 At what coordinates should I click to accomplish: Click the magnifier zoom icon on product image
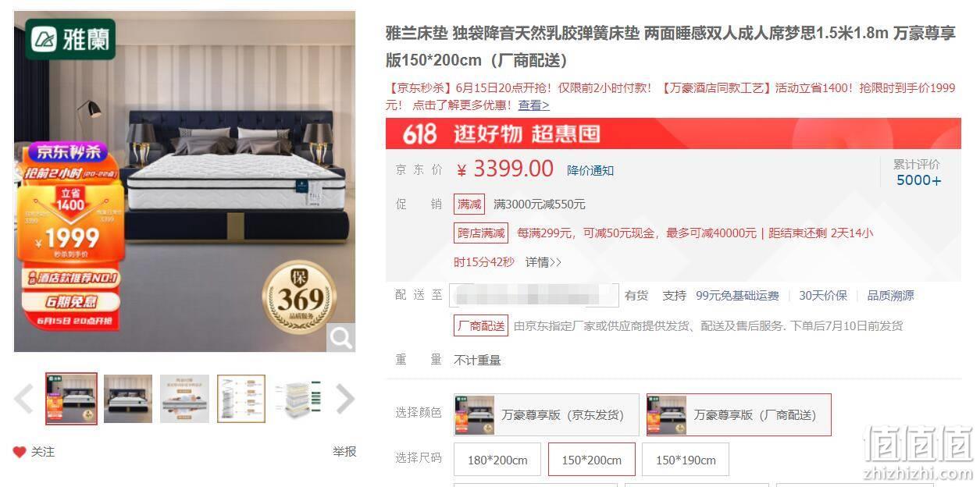pos(340,337)
